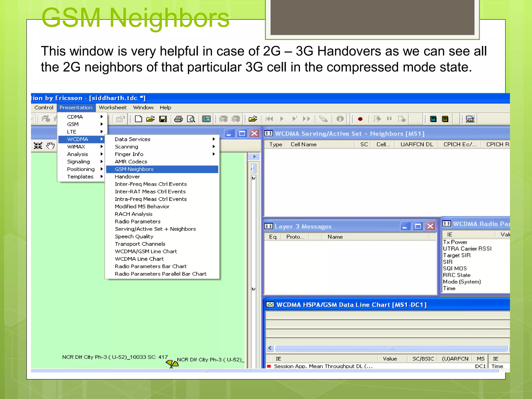Open Serving/Active Set + Neighbors

[162, 229]
